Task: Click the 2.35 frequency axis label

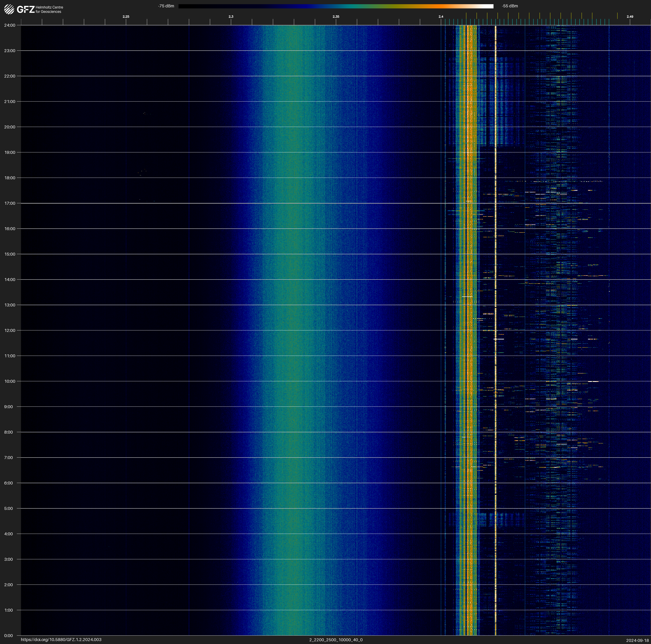Action: tap(336, 17)
